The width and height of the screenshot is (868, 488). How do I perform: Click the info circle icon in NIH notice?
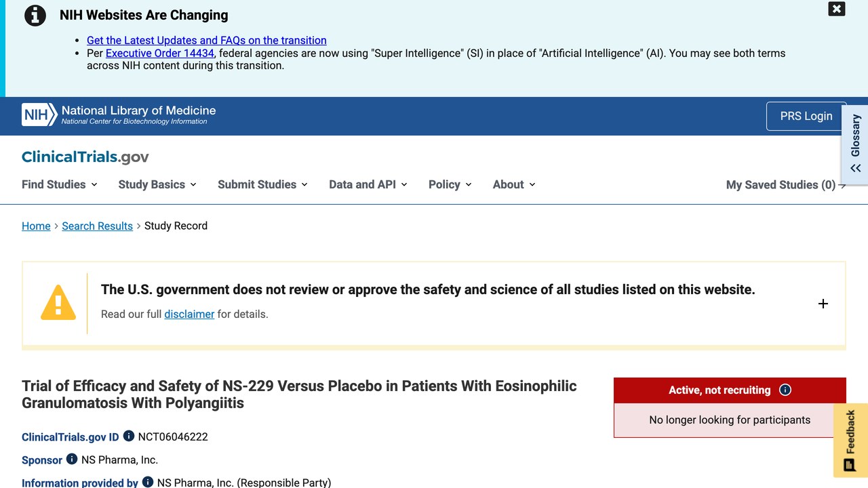tap(35, 15)
